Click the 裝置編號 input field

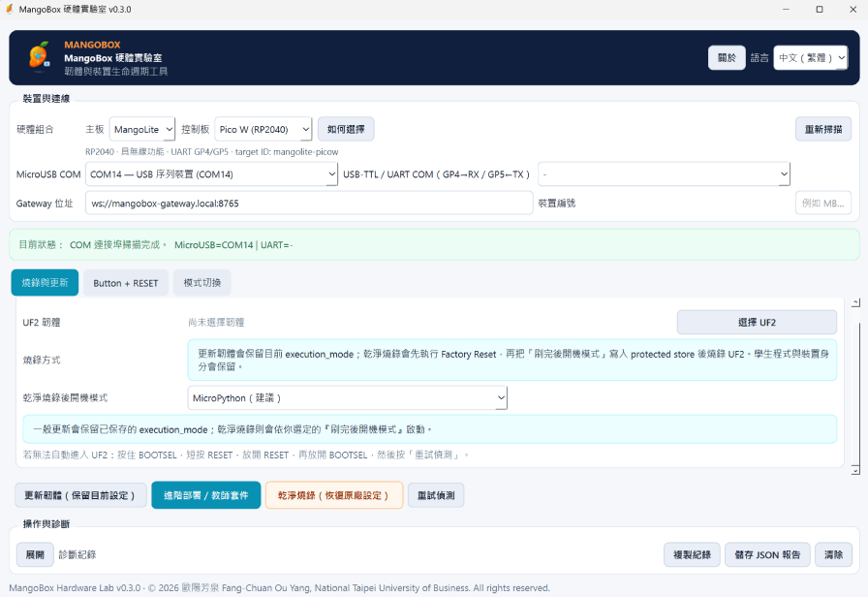[823, 204]
